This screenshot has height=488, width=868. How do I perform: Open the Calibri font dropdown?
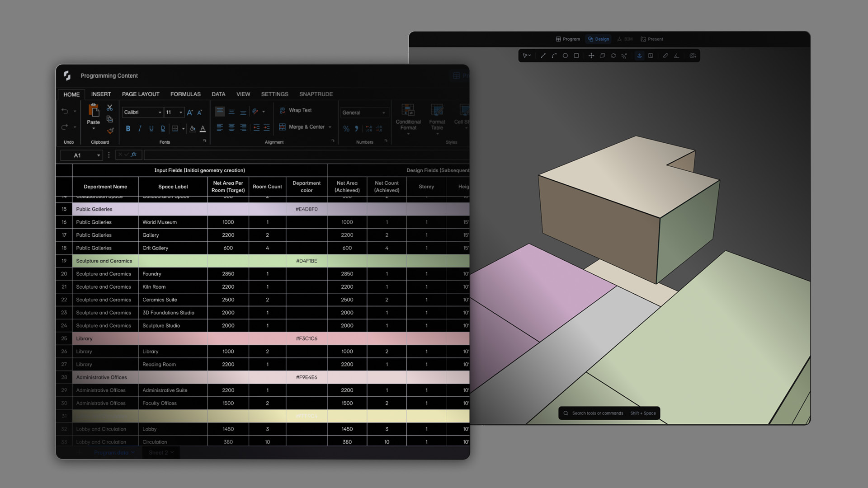[160, 113]
